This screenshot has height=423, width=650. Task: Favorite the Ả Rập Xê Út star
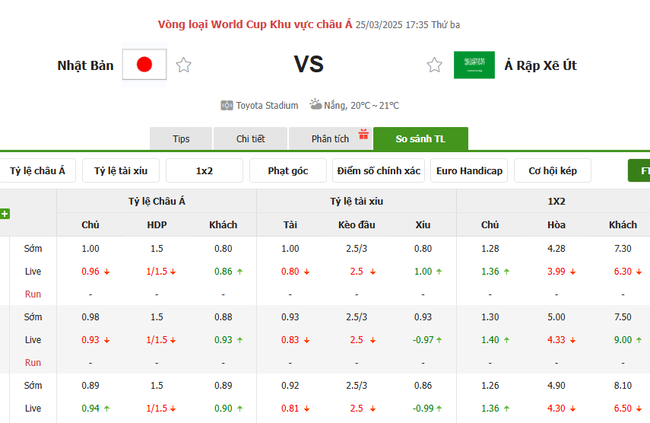[x=434, y=66]
